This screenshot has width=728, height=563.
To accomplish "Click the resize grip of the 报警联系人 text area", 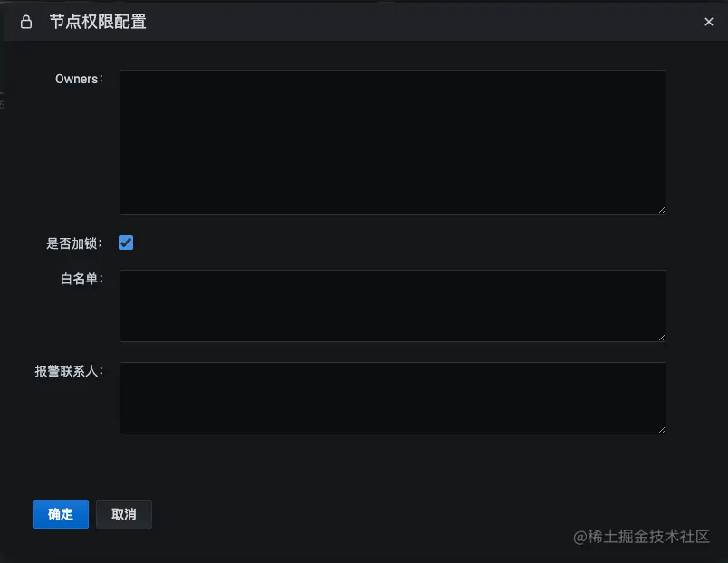I will tap(662, 429).
